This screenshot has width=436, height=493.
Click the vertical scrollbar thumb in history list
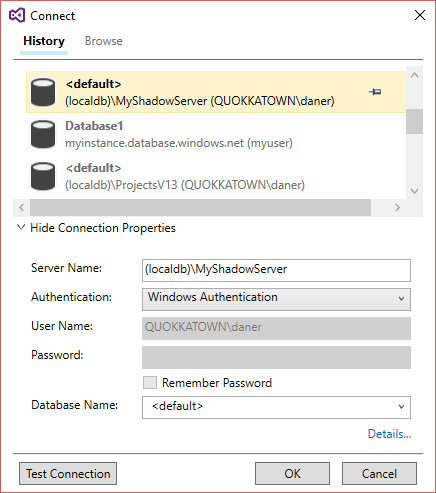pos(414,121)
